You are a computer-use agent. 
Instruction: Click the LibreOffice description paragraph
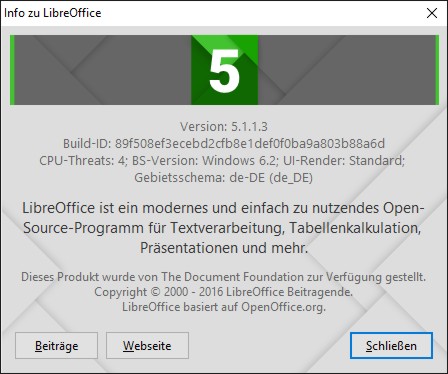[x=223, y=228]
